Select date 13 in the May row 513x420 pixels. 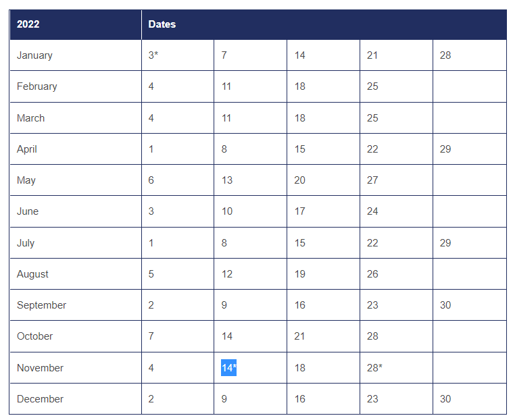point(227,180)
